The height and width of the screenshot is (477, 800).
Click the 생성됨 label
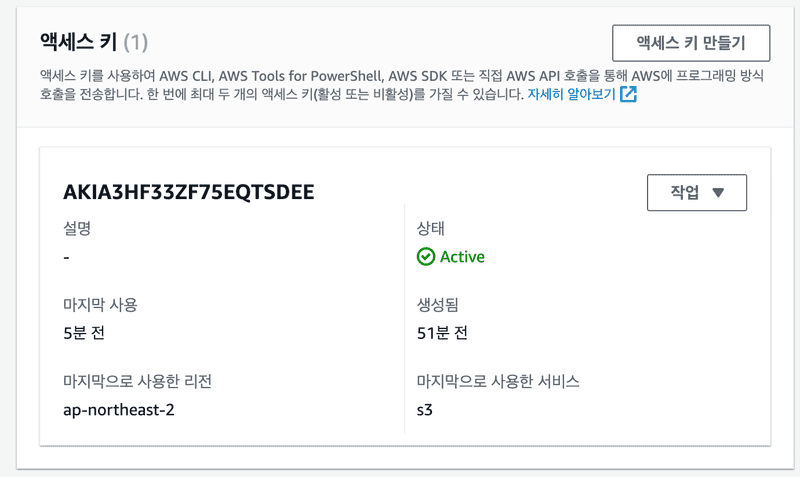click(x=437, y=304)
